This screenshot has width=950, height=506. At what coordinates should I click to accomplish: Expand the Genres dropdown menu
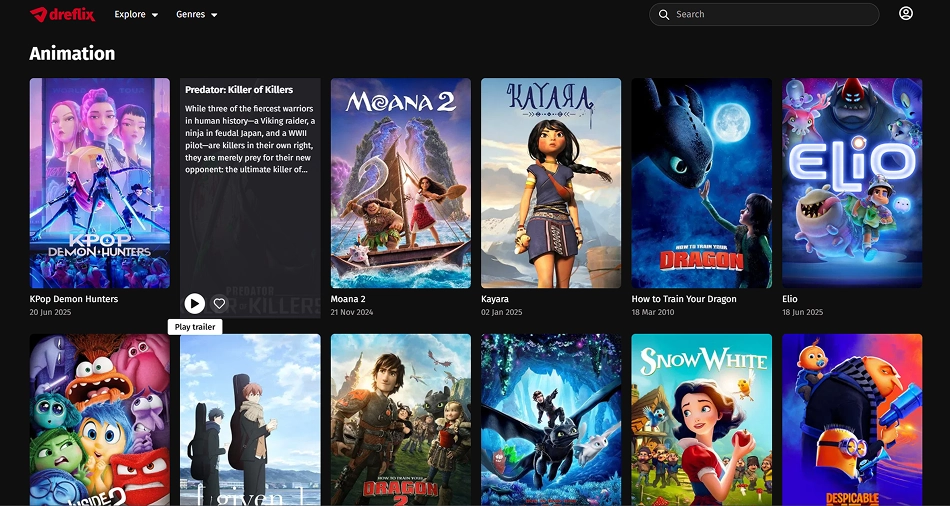(197, 15)
